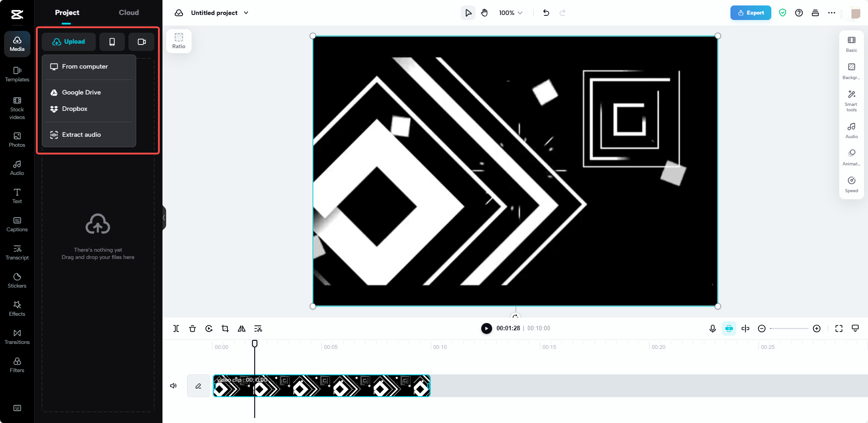Select the Split tool in timeline toolbar

pos(176,328)
